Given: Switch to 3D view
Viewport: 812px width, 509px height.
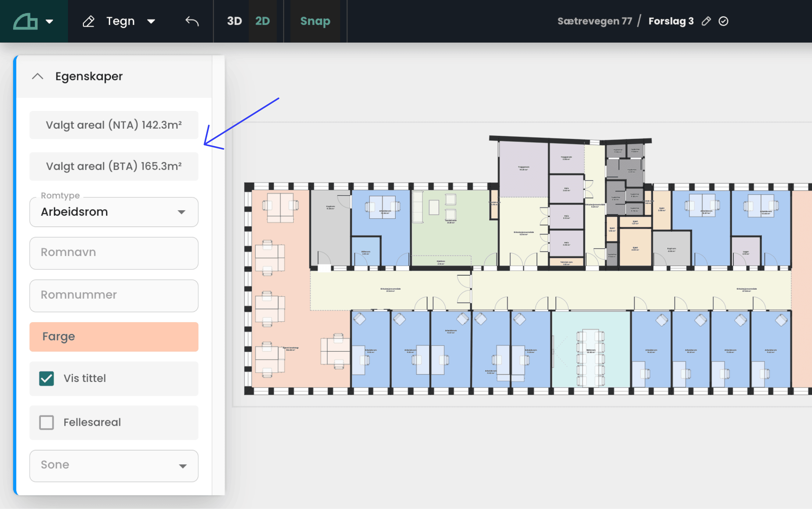Looking at the screenshot, I should tap(234, 21).
